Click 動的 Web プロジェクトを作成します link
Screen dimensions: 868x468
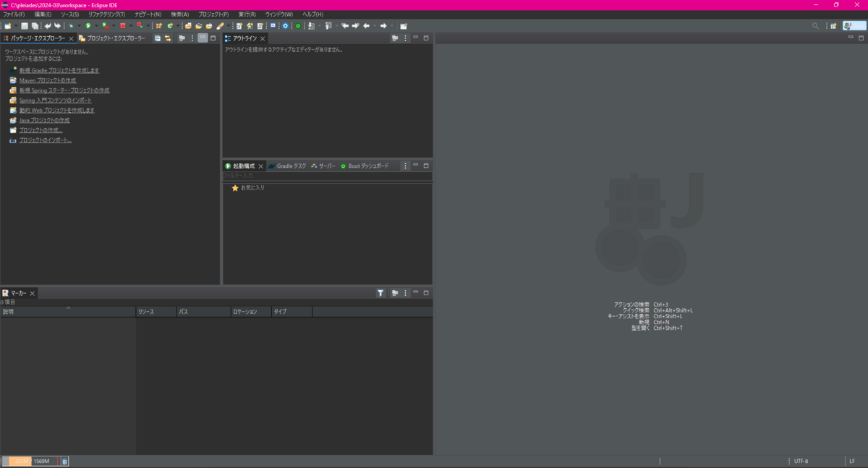tap(57, 110)
